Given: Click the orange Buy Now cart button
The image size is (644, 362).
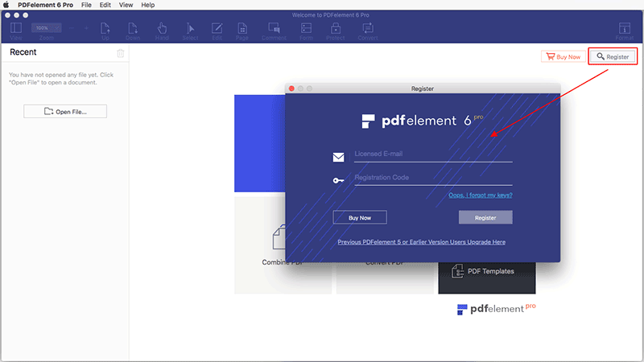Looking at the screenshot, I should (x=563, y=56).
